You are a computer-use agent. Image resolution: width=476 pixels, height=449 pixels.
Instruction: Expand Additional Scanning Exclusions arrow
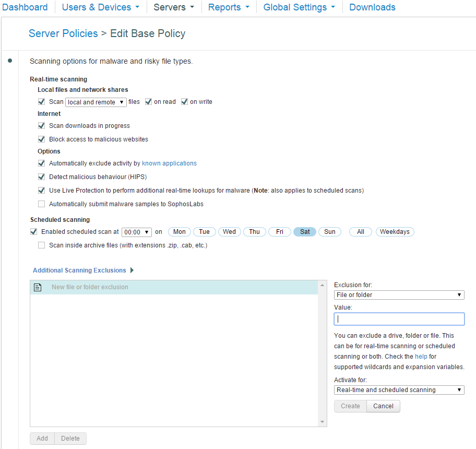click(x=132, y=270)
